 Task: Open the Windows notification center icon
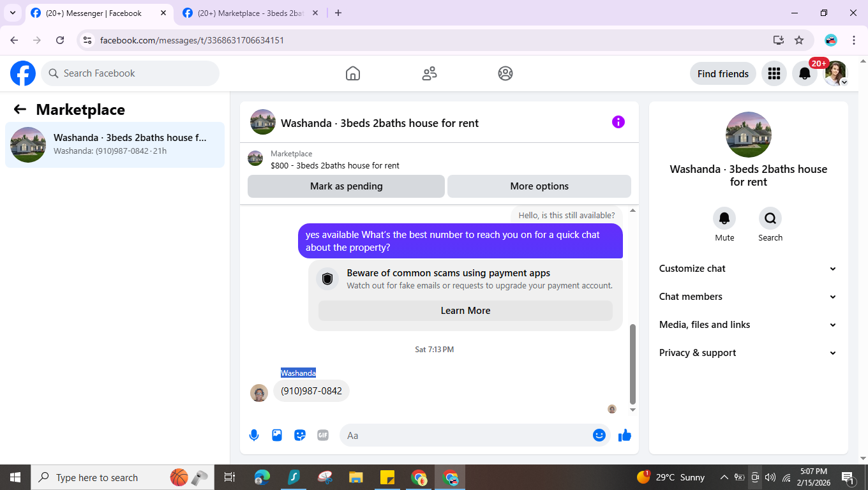click(x=848, y=477)
